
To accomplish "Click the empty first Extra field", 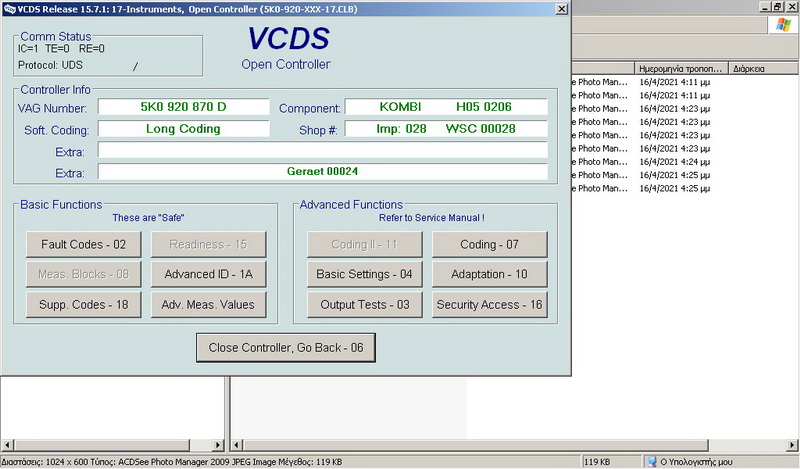I will coord(322,150).
